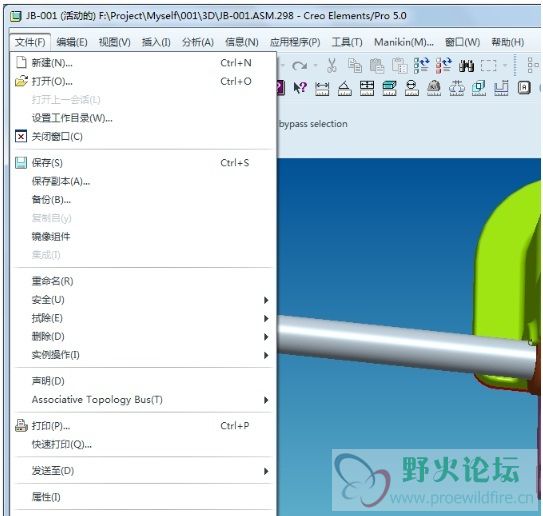Select 设置工作目录(W)... menu entry
The image size is (543, 516).
[x=143, y=118]
